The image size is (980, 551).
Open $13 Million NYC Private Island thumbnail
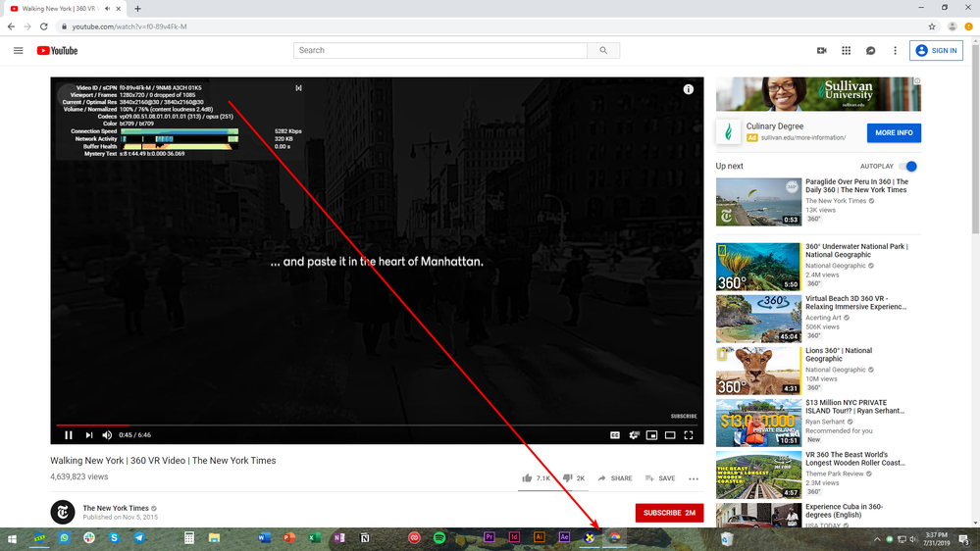758,423
